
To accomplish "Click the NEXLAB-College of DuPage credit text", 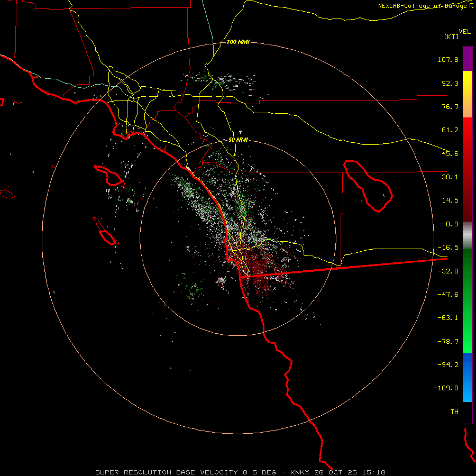I will point(425,6).
